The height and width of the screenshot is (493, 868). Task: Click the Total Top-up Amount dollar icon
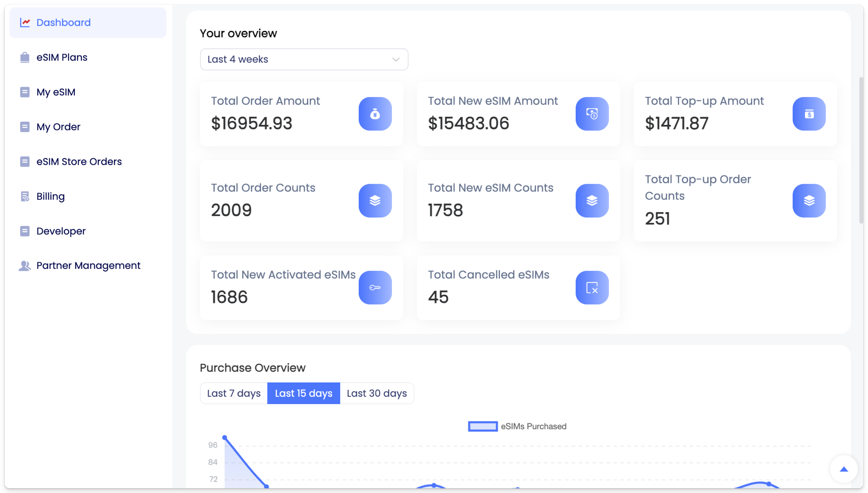(809, 114)
